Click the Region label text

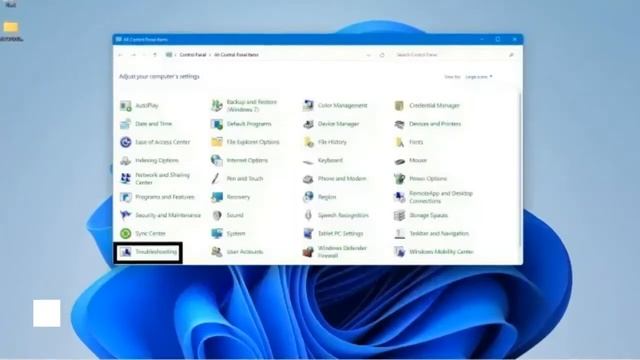pos(327,197)
